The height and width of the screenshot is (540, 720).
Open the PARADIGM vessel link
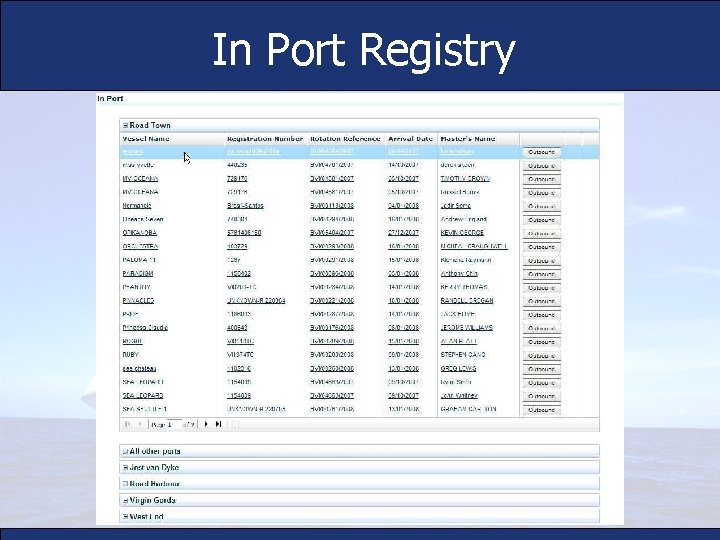(138, 274)
